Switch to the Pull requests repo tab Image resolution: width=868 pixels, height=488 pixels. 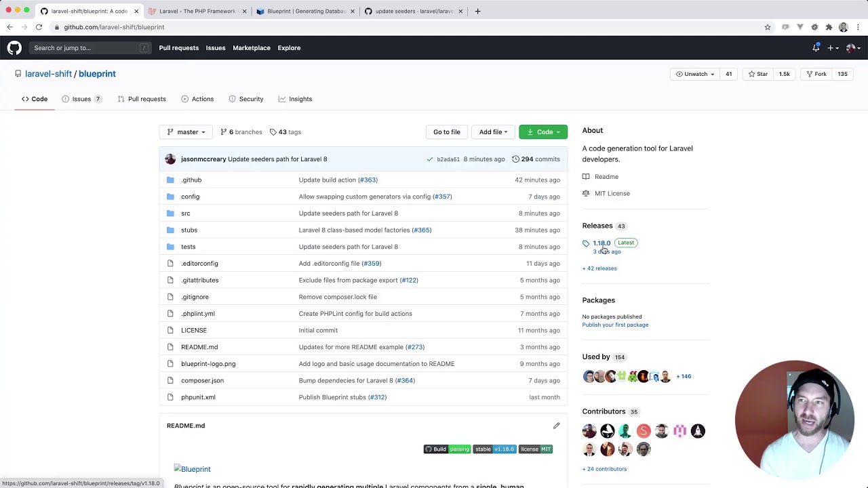(142, 99)
